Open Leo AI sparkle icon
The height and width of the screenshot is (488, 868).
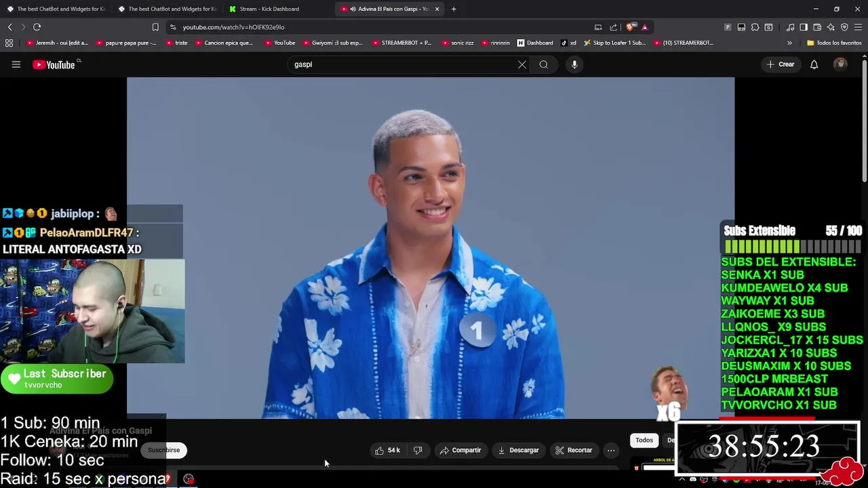(831, 27)
